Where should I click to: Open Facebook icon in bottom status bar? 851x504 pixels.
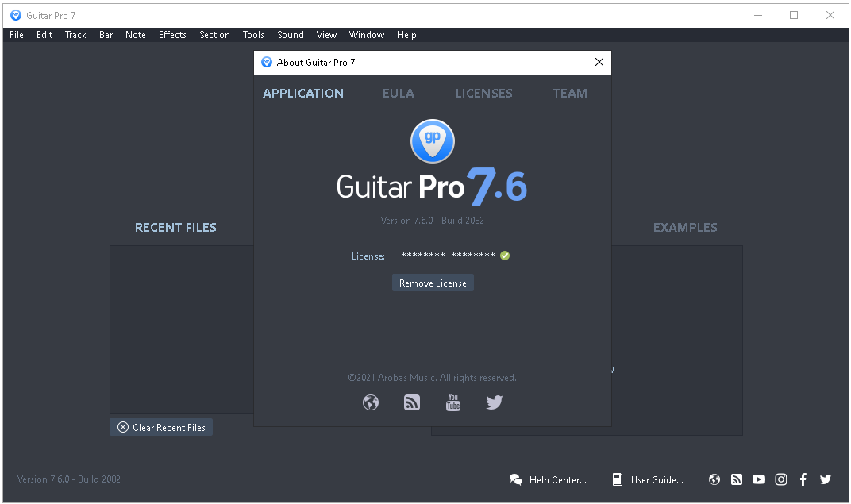click(803, 479)
